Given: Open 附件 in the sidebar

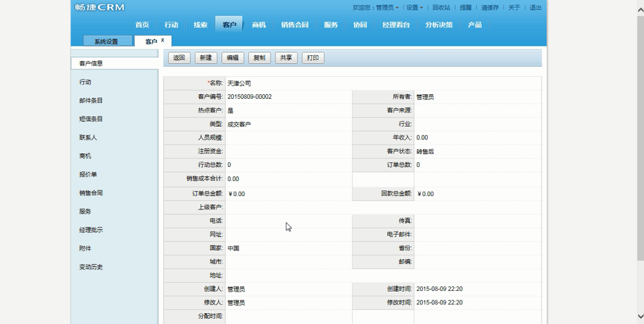Looking at the screenshot, I should [85, 248].
